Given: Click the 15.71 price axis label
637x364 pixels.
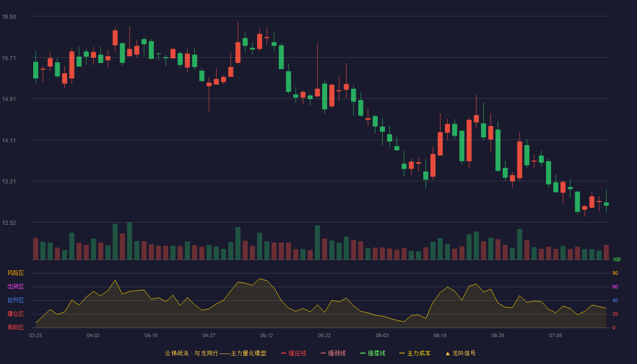Looking at the screenshot, I should [9, 58].
